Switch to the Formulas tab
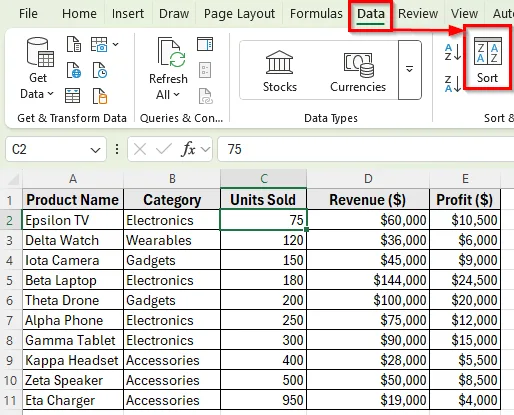Screen dimensions: 514x415 click(316, 14)
